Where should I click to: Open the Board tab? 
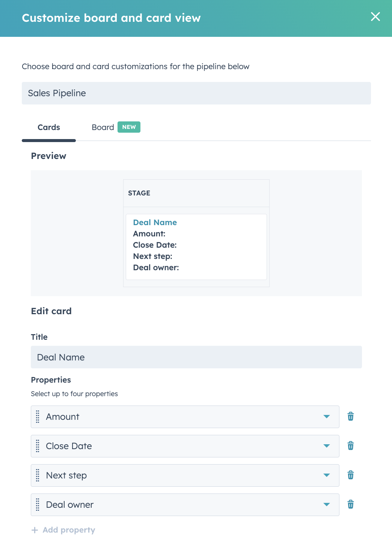click(x=103, y=127)
